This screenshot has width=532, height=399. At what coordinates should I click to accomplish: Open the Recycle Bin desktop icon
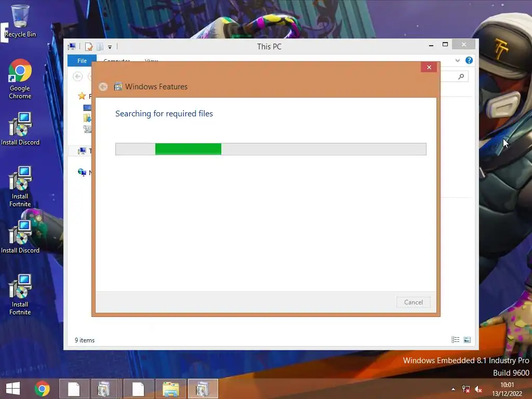click(x=20, y=21)
